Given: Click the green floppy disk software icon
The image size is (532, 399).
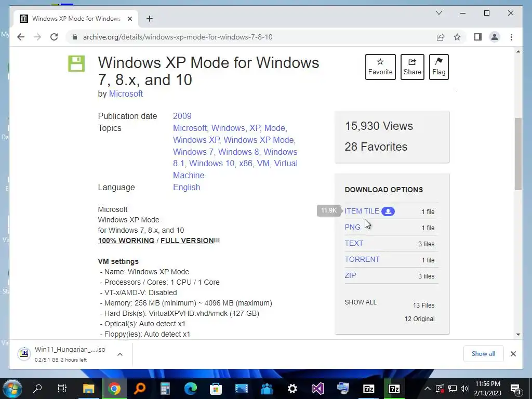Looking at the screenshot, I should pos(76,63).
